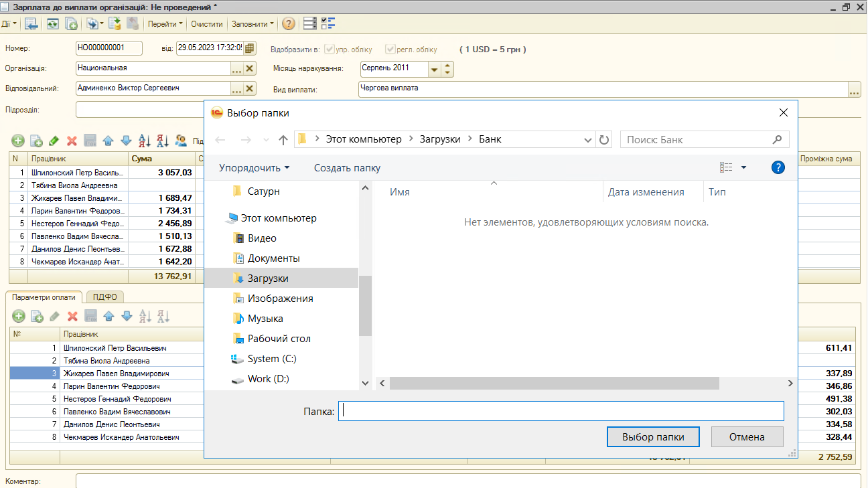Move row down in the Параметри оплати table

126,316
